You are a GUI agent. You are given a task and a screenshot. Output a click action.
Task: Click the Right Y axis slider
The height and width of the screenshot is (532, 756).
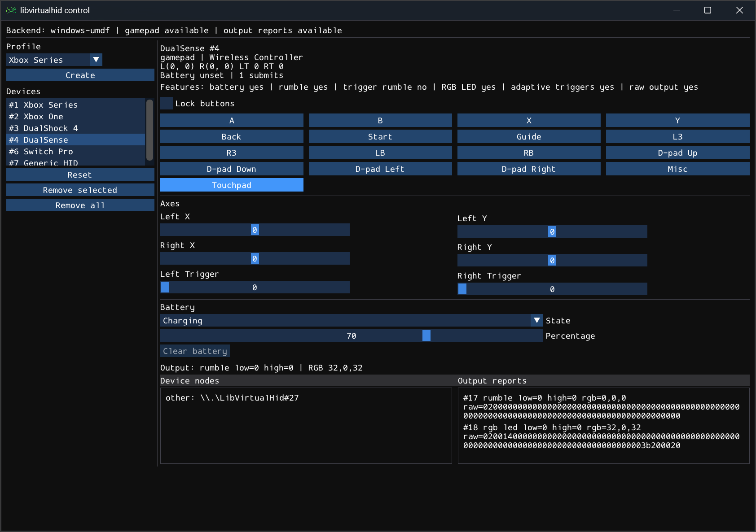tap(552, 260)
